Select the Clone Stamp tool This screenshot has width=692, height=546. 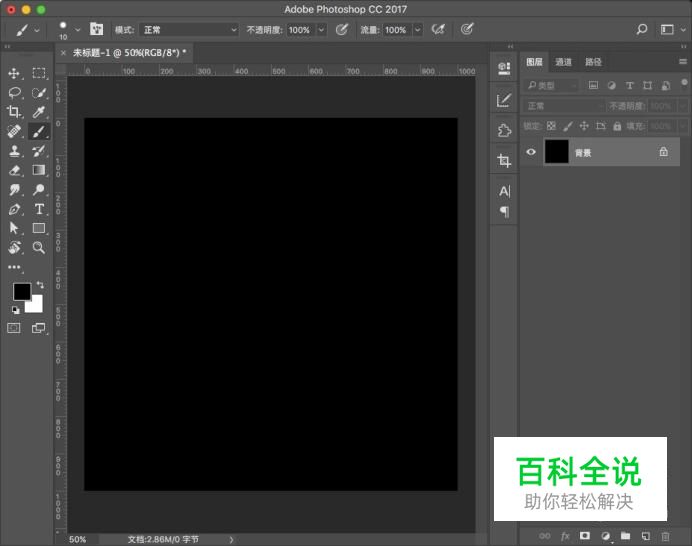(x=15, y=150)
